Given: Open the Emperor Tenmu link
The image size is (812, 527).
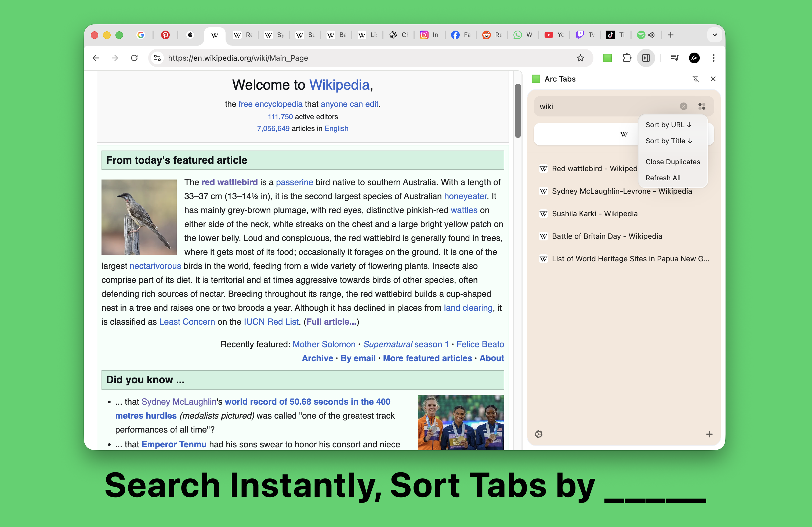Looking at the screenshot, I should [x=174, y=444].
